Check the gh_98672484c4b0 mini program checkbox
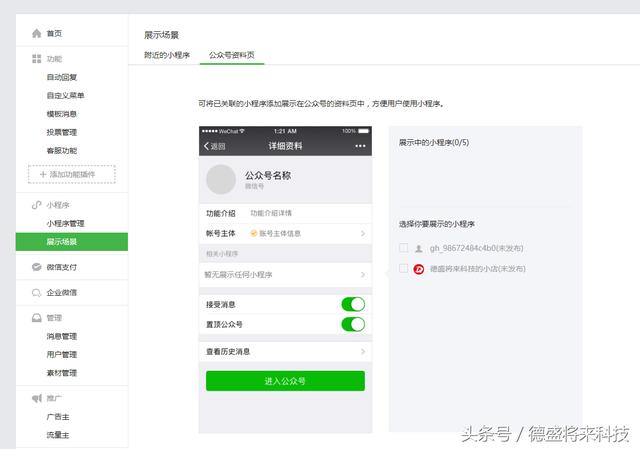 [403, 247]
